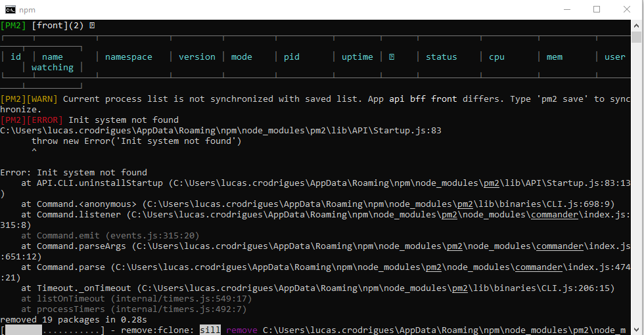Click 'Command.parse' in the stack trace

tap(71, 267)
